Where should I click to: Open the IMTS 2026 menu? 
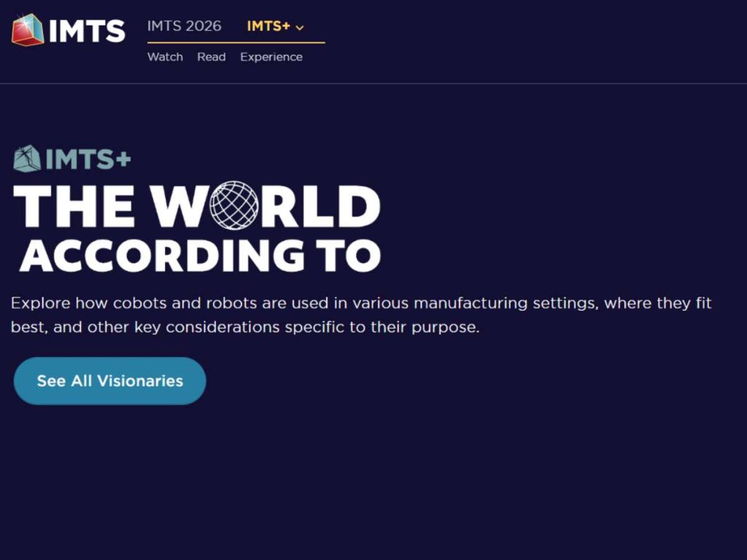[x=184, y=26]
